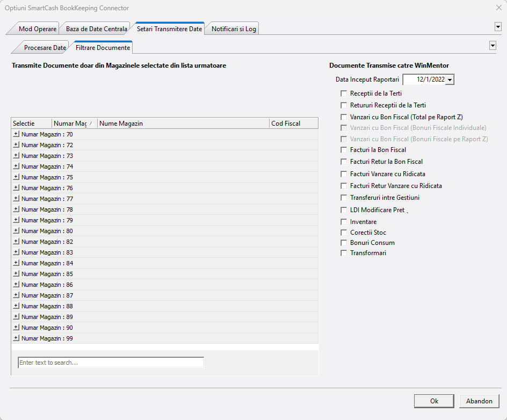Expand Numar Magazin 84 group

coord(16,263)
